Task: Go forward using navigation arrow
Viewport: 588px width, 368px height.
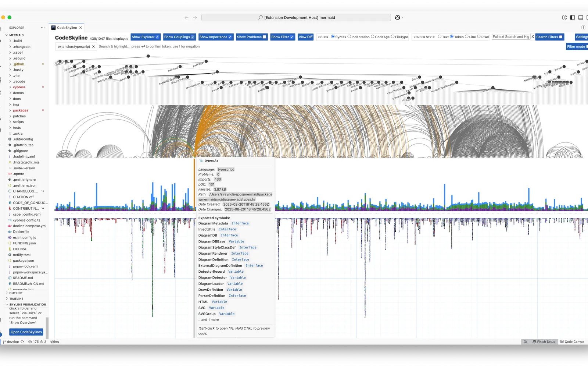Action: coord(195,17)
